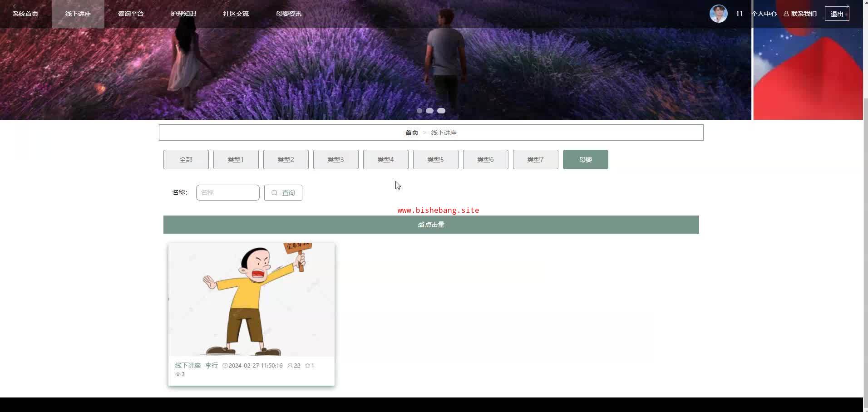Viewport: 868px width, 412px height.
Task: Select the 类型4 filter
Action: pyautogui.click(x=386, y=160)
